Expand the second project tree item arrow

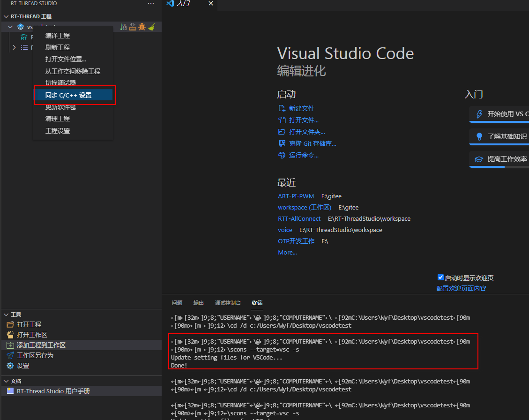click(x=14, y=47)
